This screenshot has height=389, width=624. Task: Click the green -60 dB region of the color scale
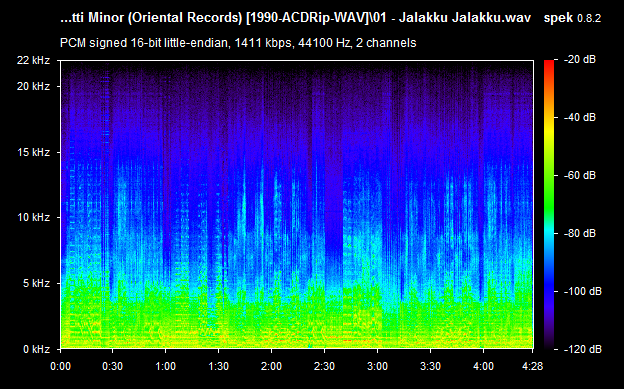tap(549, 175)
